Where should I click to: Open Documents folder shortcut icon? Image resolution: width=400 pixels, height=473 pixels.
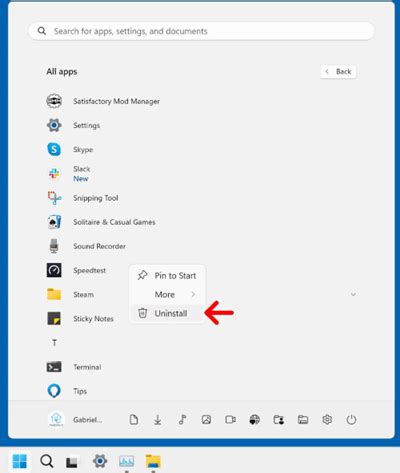click(x=134, y=420)
